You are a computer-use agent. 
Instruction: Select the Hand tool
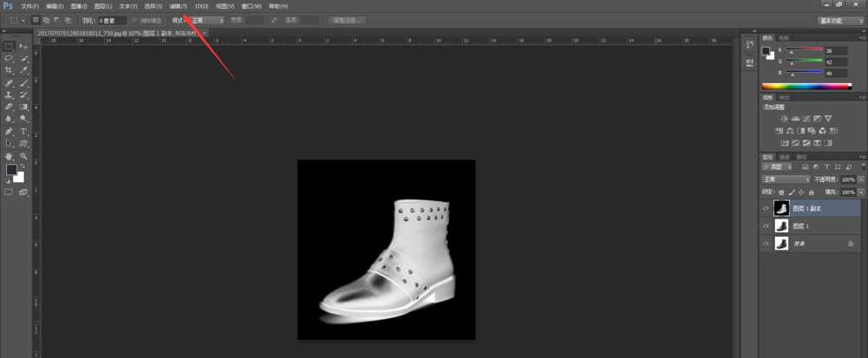click(9, 156)
